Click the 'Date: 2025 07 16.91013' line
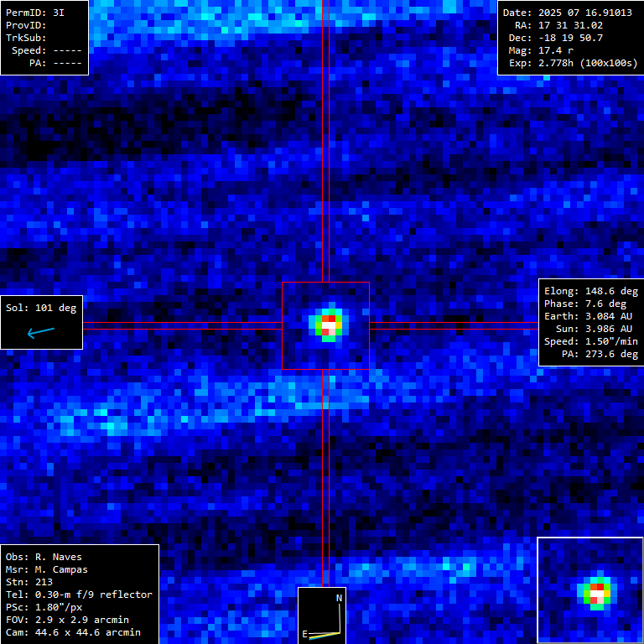644x644 pixels. coord(567,13)
